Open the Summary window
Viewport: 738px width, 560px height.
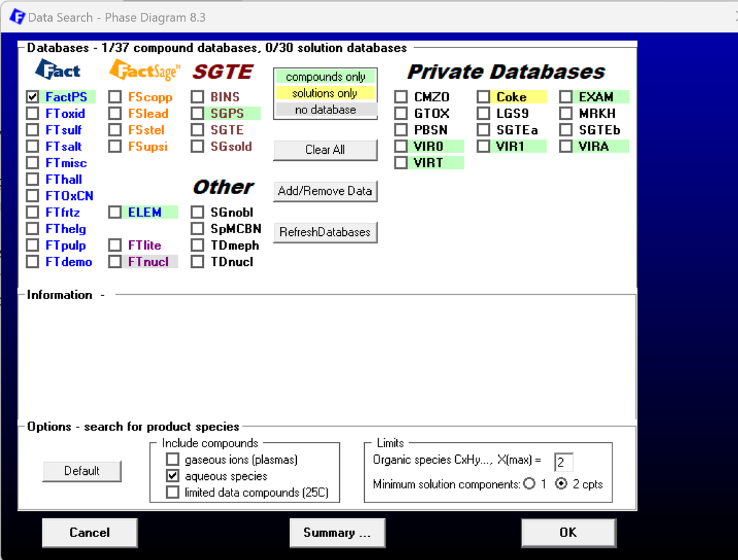pos(337,532)
